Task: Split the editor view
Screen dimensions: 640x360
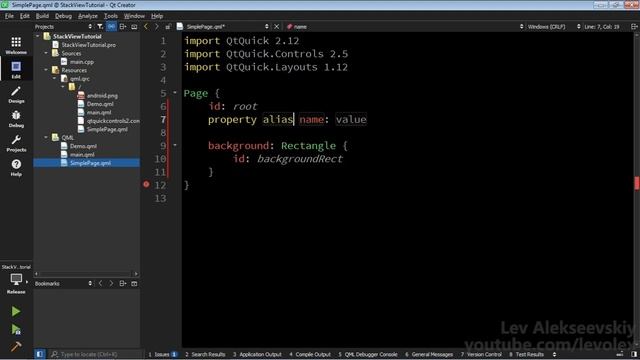Action: (x=634, y=27)
